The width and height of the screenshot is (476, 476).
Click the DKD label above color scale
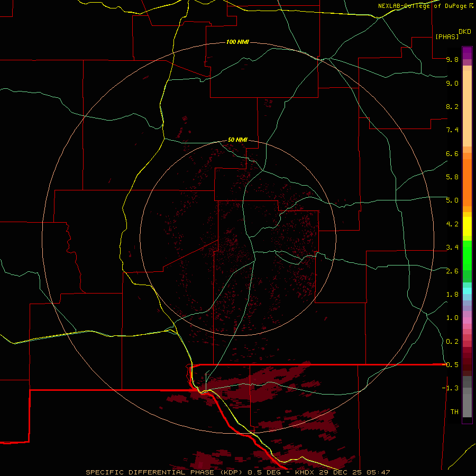(465, 32)
